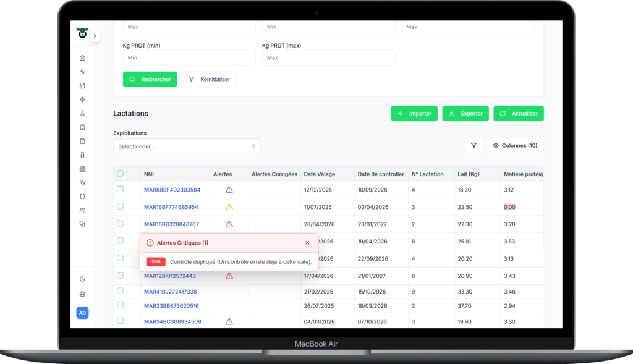Click the red alert triangle for MAR88BF402303584
Screen dimensions: 633x364
[229, 190]
